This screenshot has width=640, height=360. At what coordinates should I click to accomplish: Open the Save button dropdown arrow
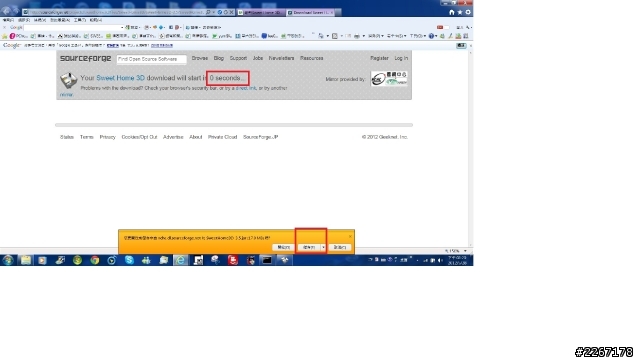click(323, 247)
